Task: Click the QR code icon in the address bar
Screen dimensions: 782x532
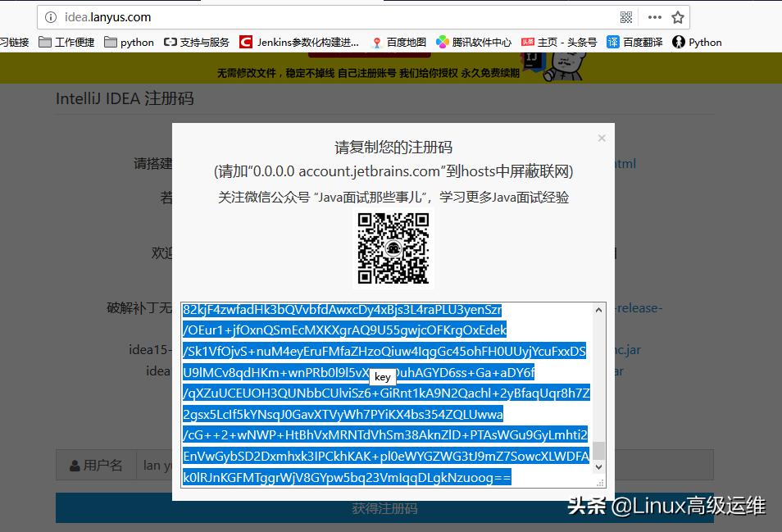Action: [x=625, y=16]
